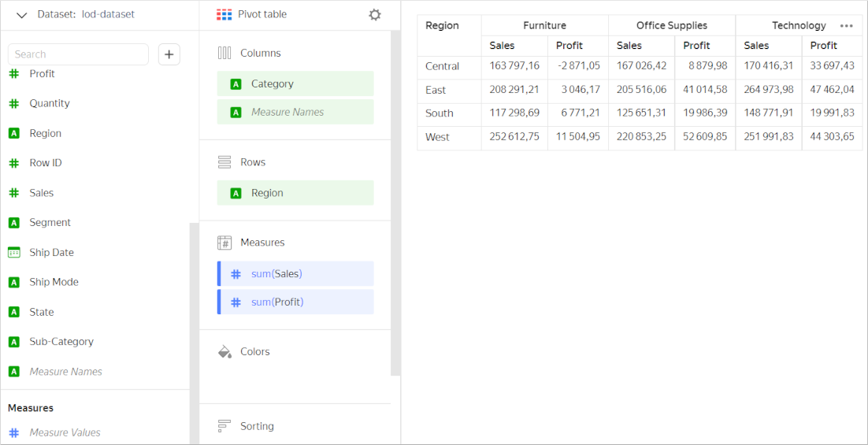
Task: Open the three-dots menu in table header
Action: tap(846, 26)
